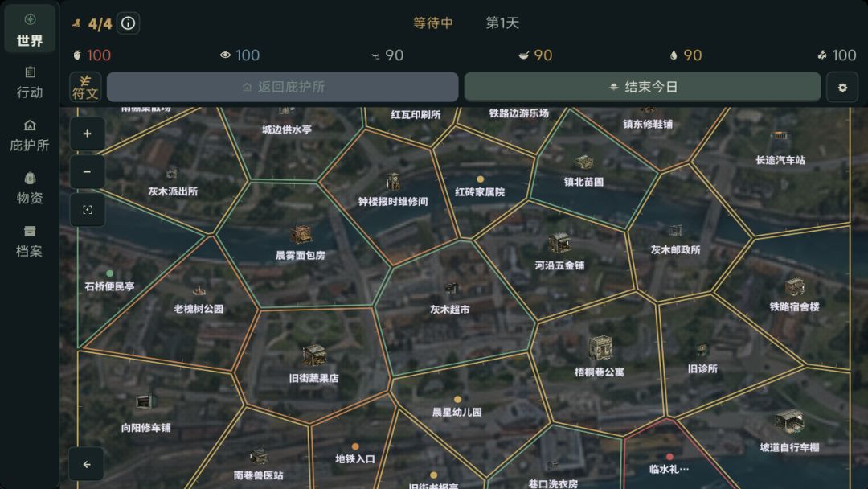The width and height of the screenshot is (868, 489).
Task: Open the 庇护所 shelter tab
Action: (x=30, y=136)
